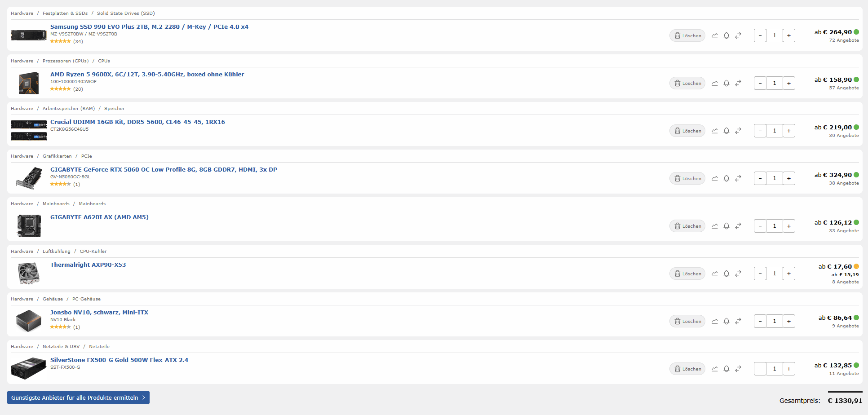
Task: Click Samsung SSD product thumbnail
Action: pyautogui.click(x=29, y=35)
